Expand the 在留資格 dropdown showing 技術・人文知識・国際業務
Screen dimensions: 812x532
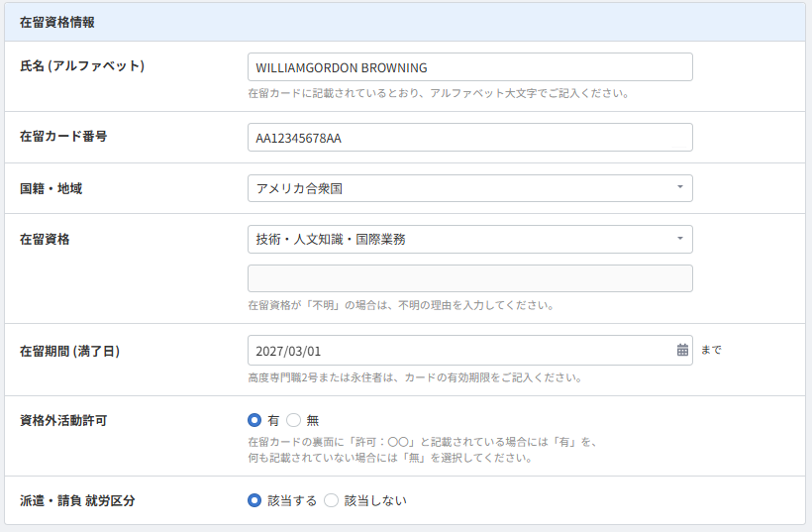point(469,240)
